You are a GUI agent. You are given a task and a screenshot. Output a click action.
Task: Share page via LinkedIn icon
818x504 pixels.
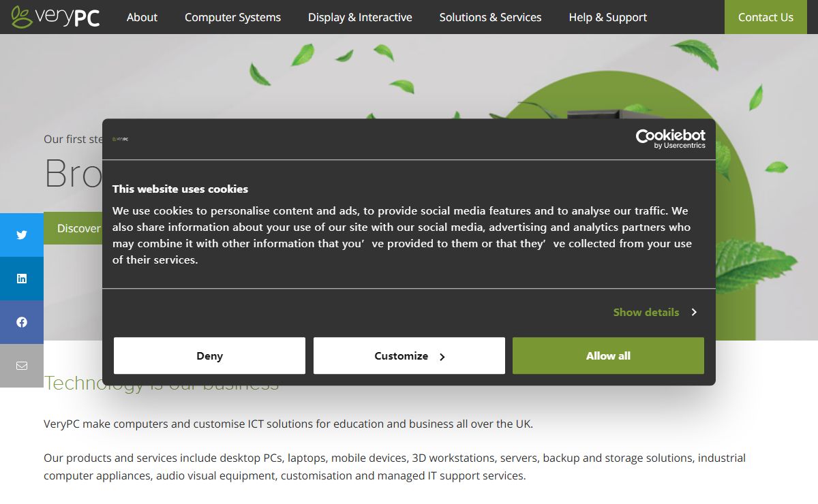pyautogui.click(x=22, y=279)
